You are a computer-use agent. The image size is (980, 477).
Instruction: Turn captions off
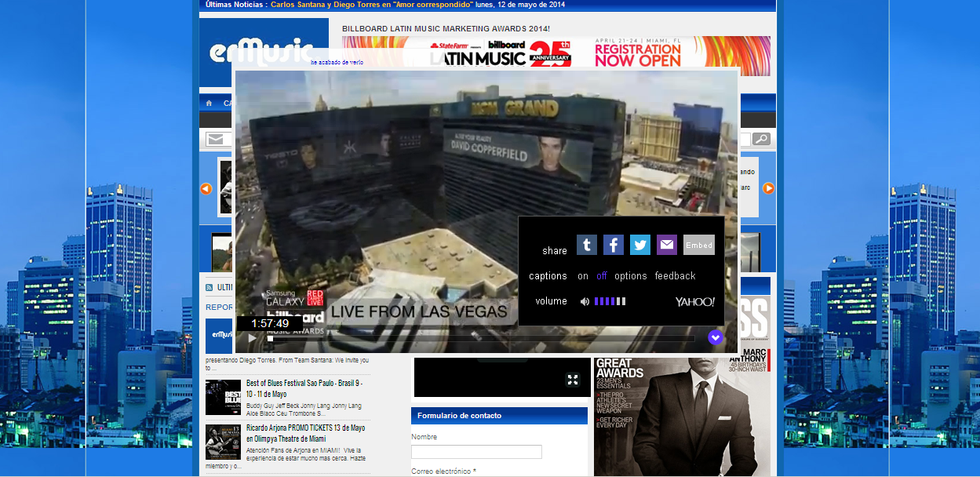[602, 276]
